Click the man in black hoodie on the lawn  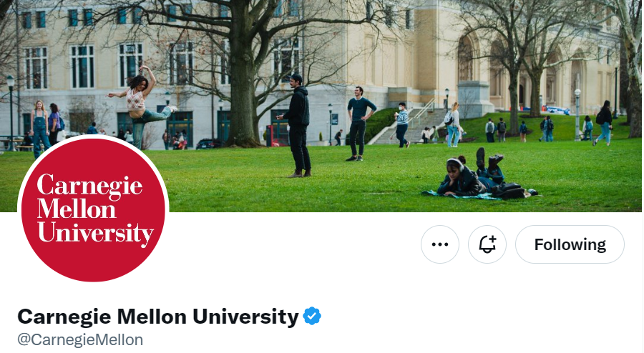[298, 126]
